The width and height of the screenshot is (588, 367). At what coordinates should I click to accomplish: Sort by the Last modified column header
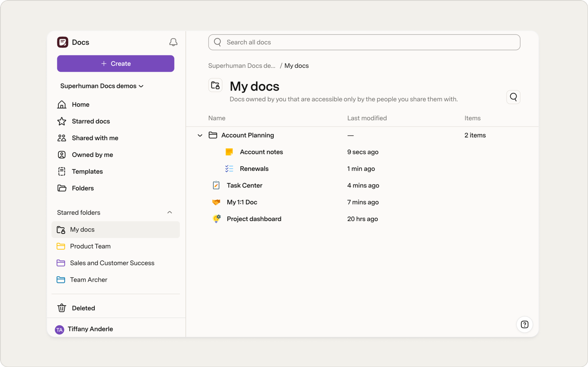(x=367, y=118)
